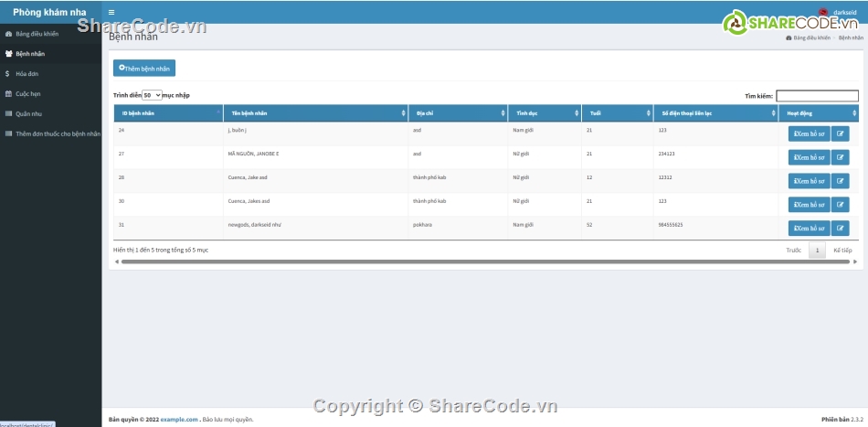Click the darkseid user avatar icon

pos(823,12)
